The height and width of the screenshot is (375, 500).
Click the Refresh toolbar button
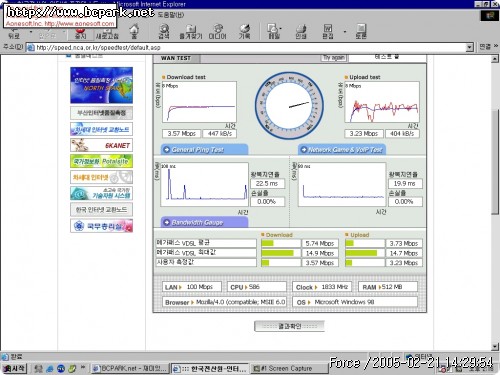[107, 33]
